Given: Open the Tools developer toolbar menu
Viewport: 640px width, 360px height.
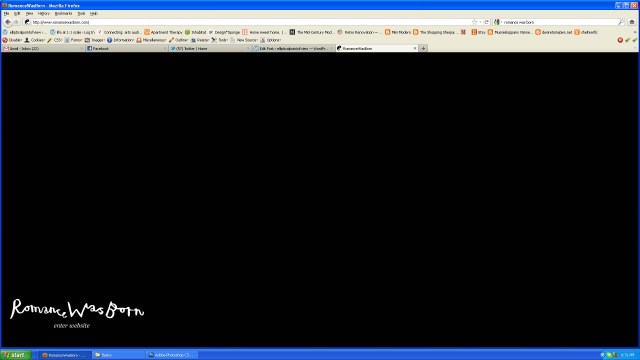Looking at the screenshot, I should pos(220,40).
